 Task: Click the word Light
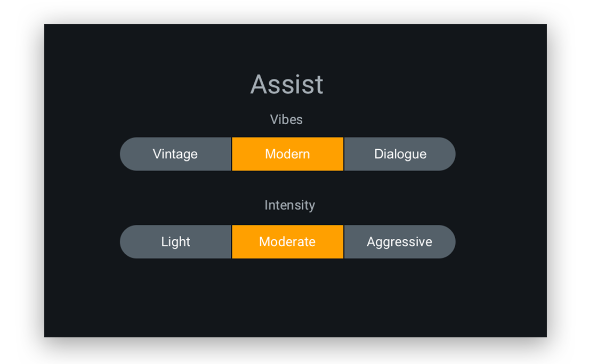[x=175, y=242]
